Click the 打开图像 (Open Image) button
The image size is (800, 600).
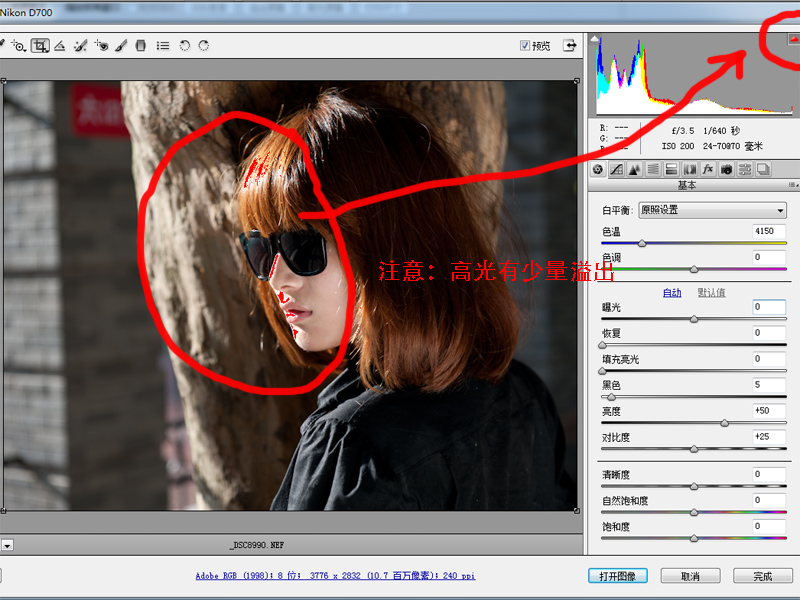pyautogui.click(x=618, y=576)
